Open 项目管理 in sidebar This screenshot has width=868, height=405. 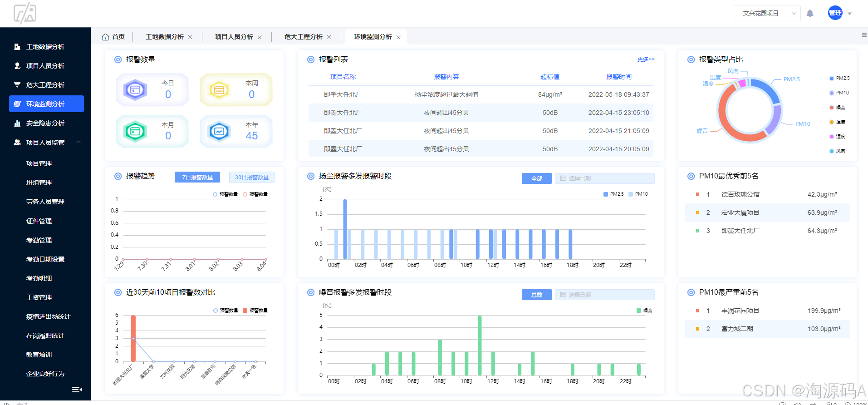[x=39, y=163]
